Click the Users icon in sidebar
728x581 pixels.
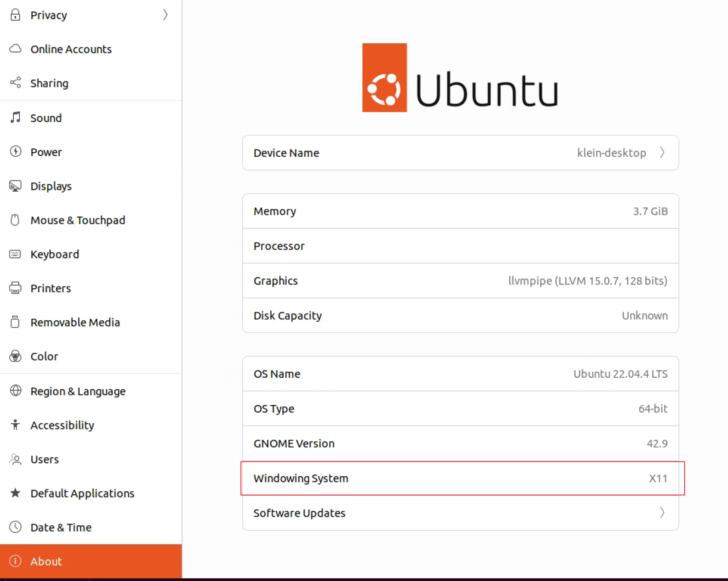[x=15, y=459]
